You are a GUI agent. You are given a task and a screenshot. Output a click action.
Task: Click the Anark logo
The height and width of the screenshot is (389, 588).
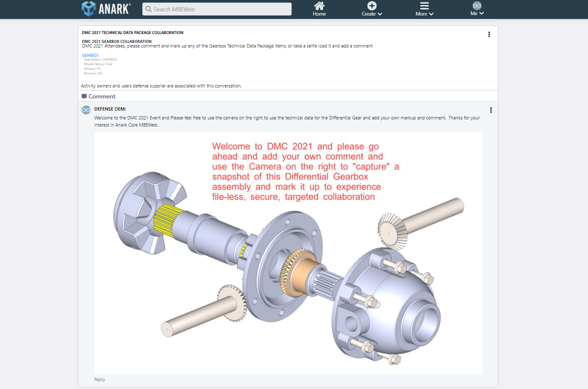(106, 8)
